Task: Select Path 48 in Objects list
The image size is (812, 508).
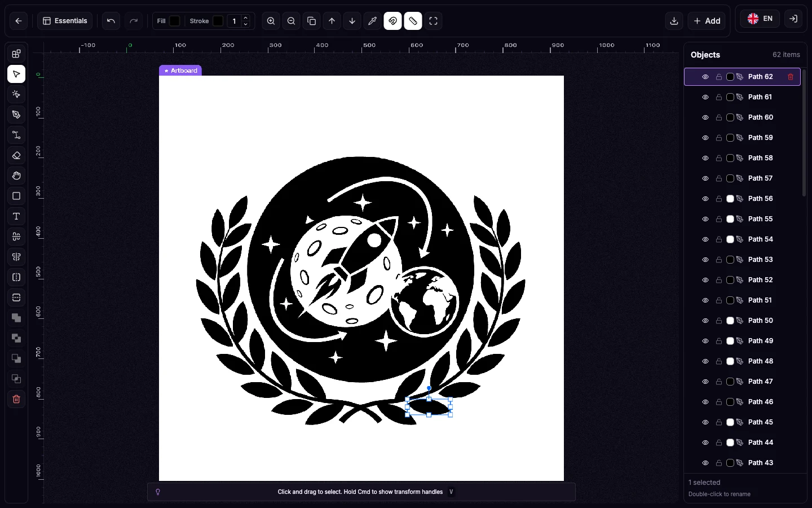Action: pyautogui.click(x=742, y=361)
